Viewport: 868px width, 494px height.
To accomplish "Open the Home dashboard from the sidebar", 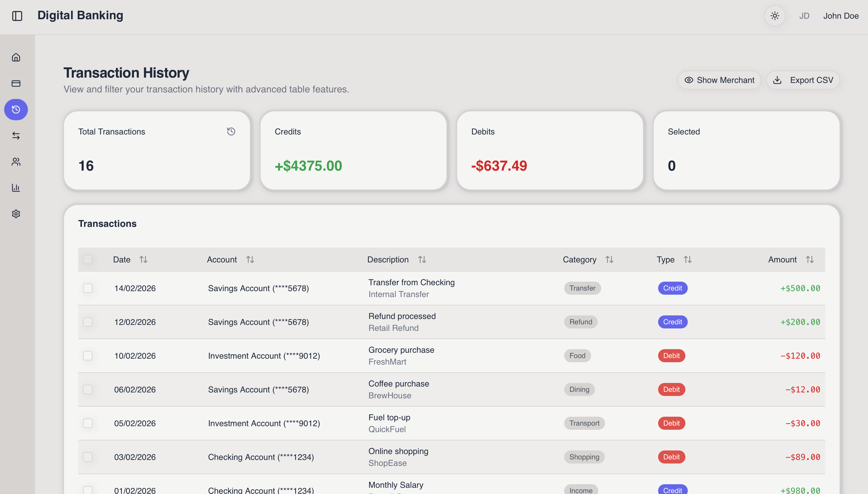I will click(x=16, y=57).
